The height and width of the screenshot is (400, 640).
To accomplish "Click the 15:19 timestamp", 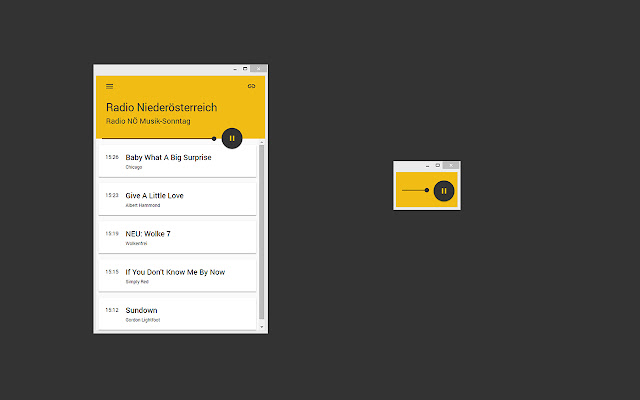I will 112,233.
